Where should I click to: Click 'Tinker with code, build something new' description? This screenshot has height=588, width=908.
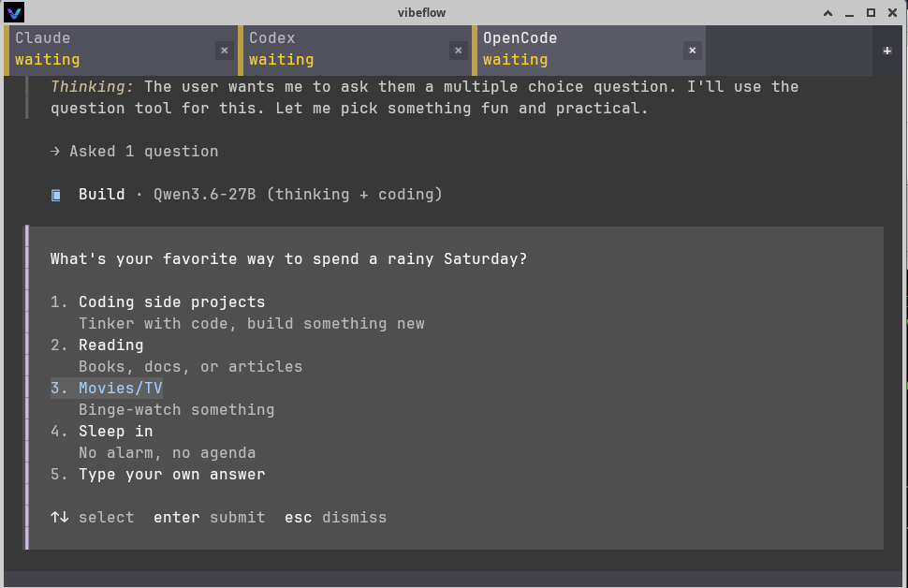[x=251, y=324]
